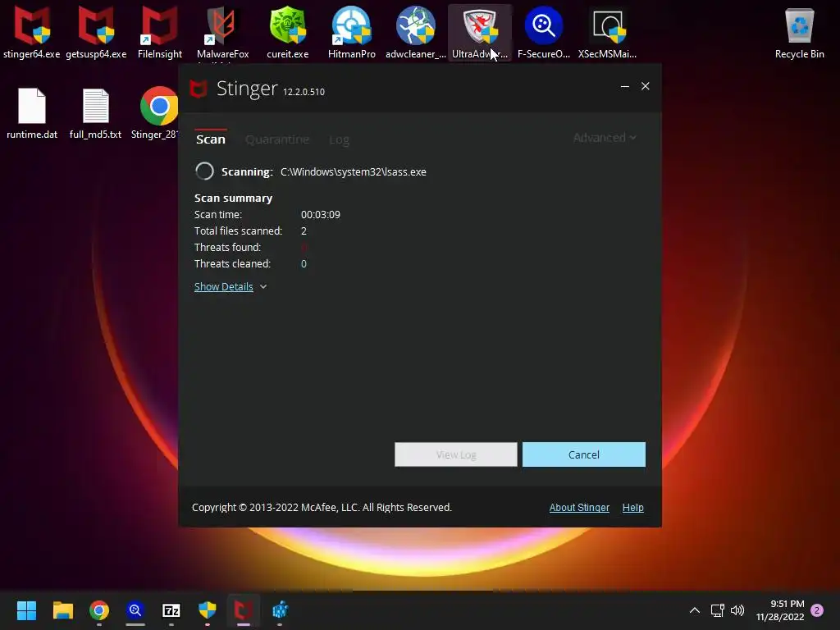The height and width of the screenshot is (630, 840).
Task: Select full_md5.txt file on desktop
Action: click(x=95, y=113)
